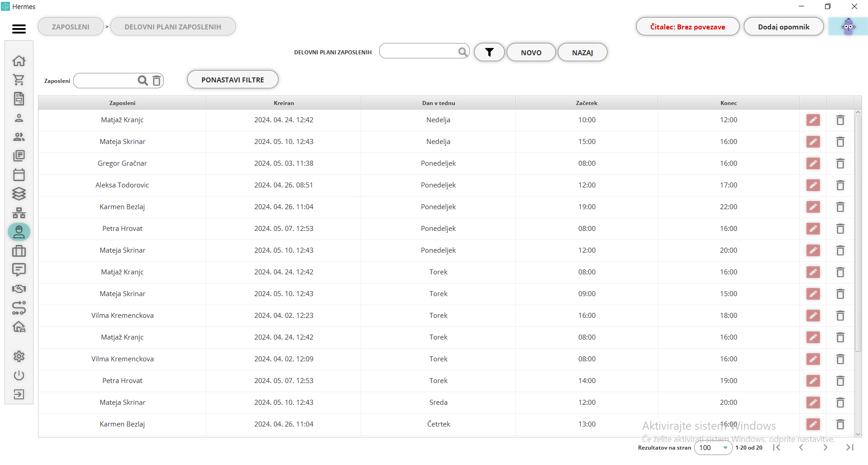Open the documents sidebar icon

[19, 99]
